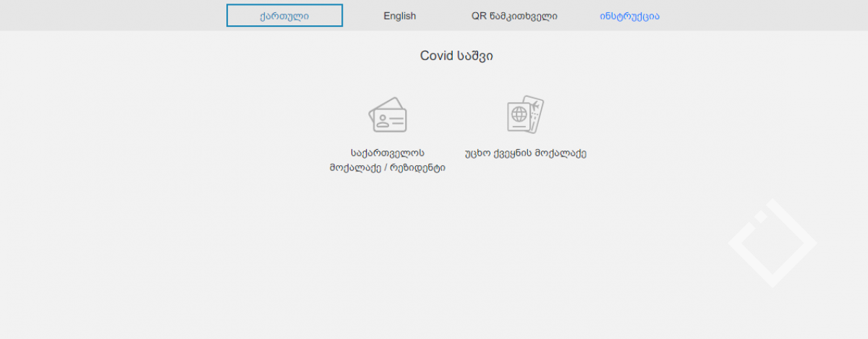The height and width of the screenshot is (339, 868).
Task: Click the globe emblem on the passport icon
Action: point(519,114)
